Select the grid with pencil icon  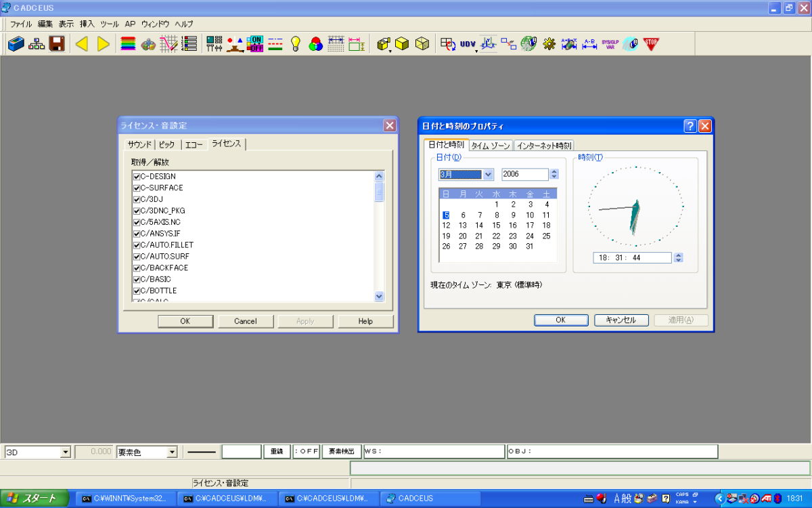(168, 44)
